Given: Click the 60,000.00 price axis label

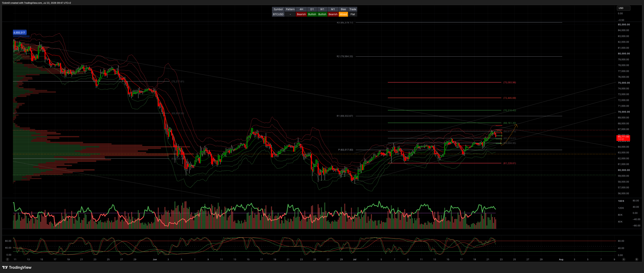Looking at the screenshot, I should (x=624, y=170).
